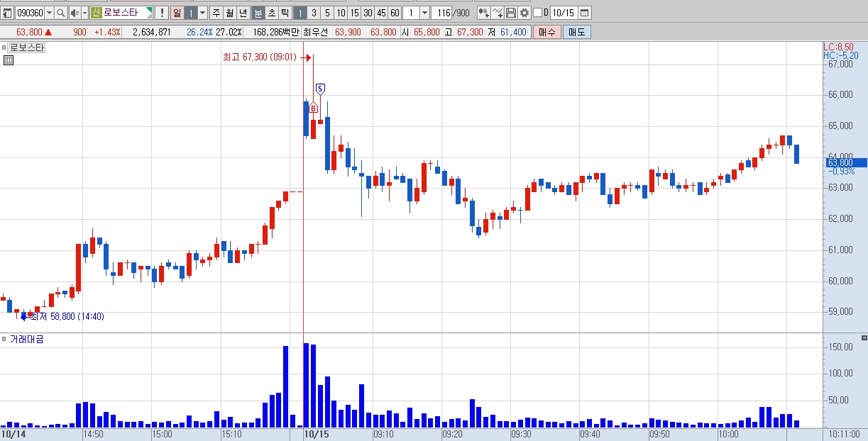Toggle the D checkbox beside the date field
The image size is (868, 441).
[x=537, y=13]
